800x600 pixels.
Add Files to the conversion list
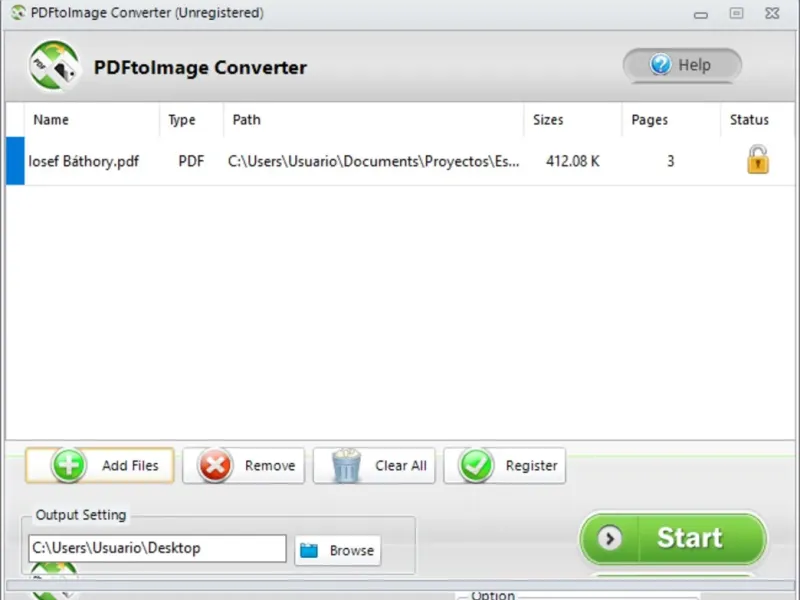click(x=100, y=465)
